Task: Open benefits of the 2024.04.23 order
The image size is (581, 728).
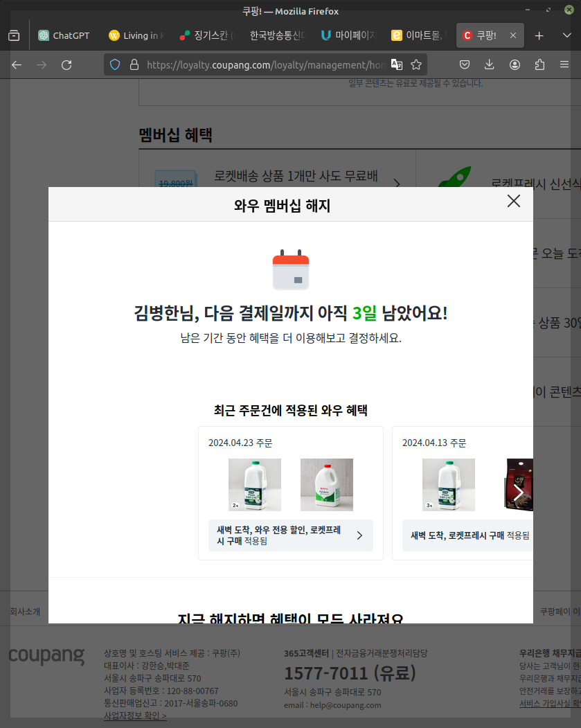Action: 291,535
